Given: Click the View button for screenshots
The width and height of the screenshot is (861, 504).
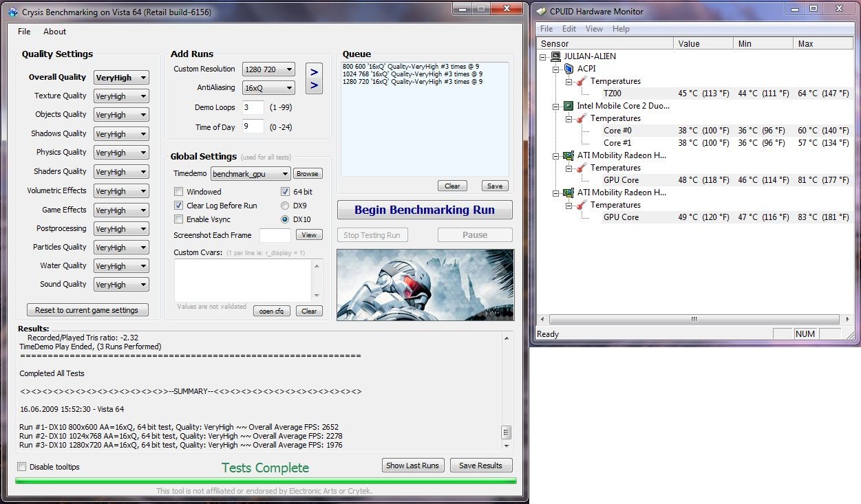Looking at the screenshot, I should coord(309,235).
